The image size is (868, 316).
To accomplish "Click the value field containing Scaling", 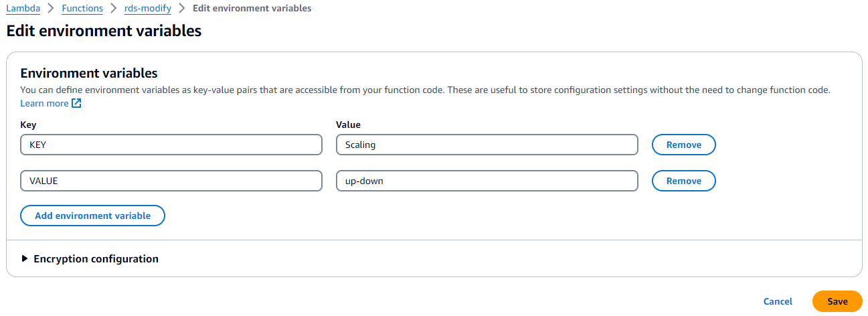I will [x=487, y=145].
